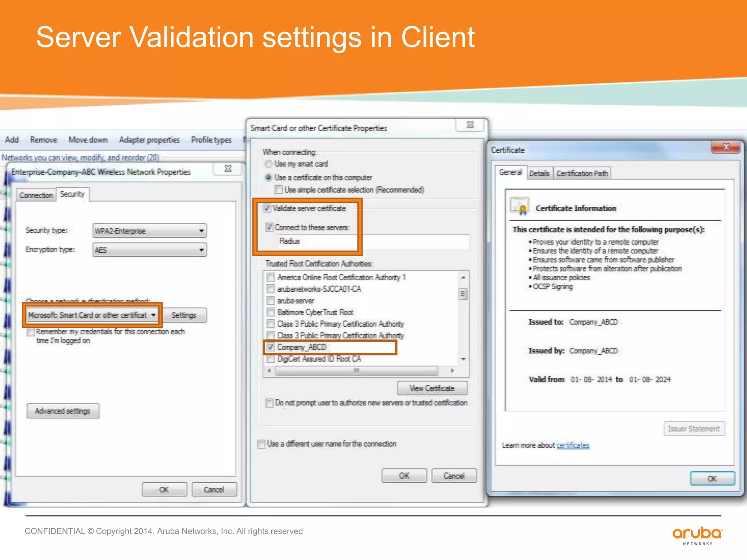Open Advanced settings
Image resolution: width=747 pixels, height=560 pixels.
click(x=63, y=411)
